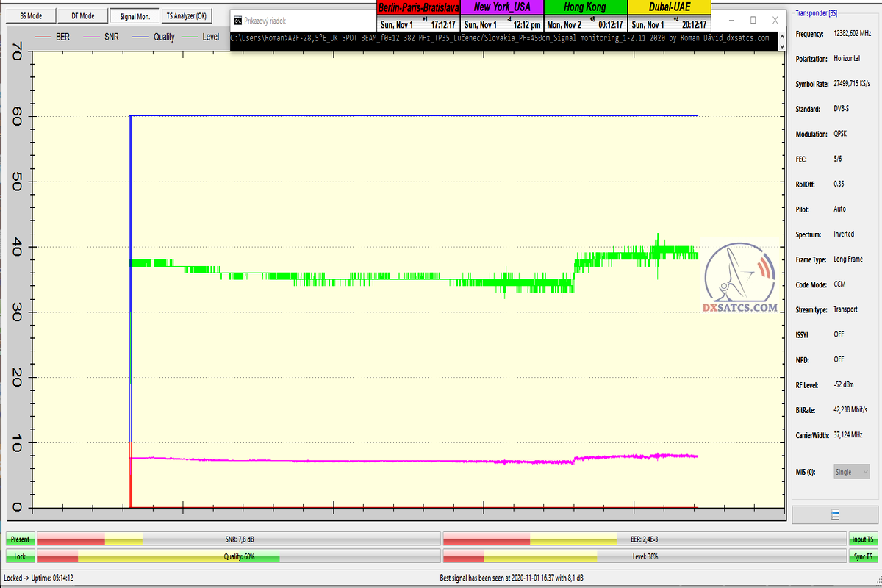Click the Signal Mon. button

pyautogui.click(x=135, y=15)
